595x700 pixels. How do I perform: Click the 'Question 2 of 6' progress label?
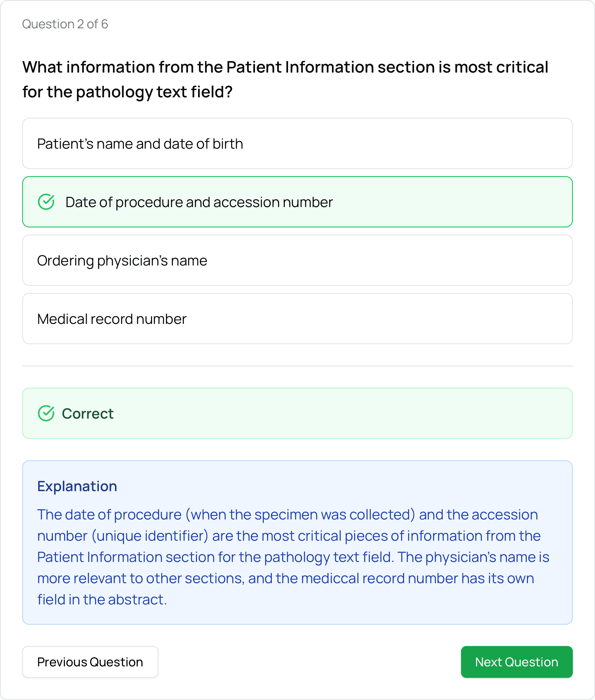65,24
